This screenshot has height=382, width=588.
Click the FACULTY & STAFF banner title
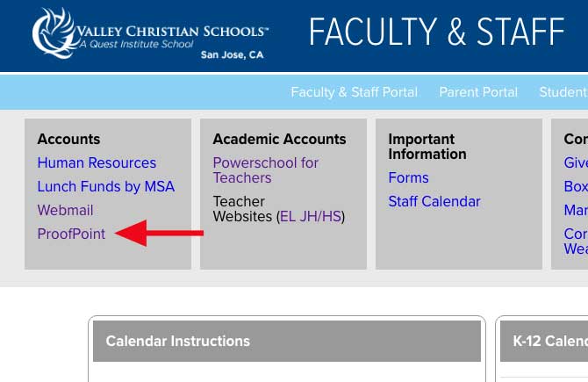(436, 33)
